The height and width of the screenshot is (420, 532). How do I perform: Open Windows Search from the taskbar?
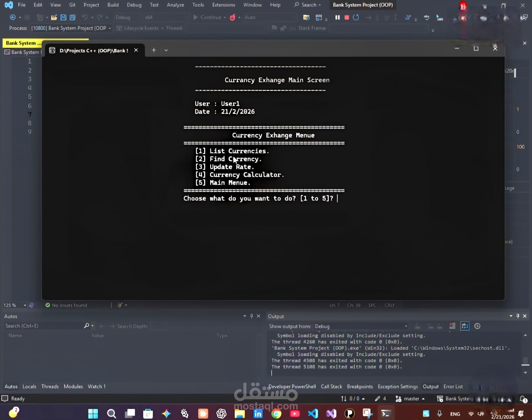(x=111, y=413)
